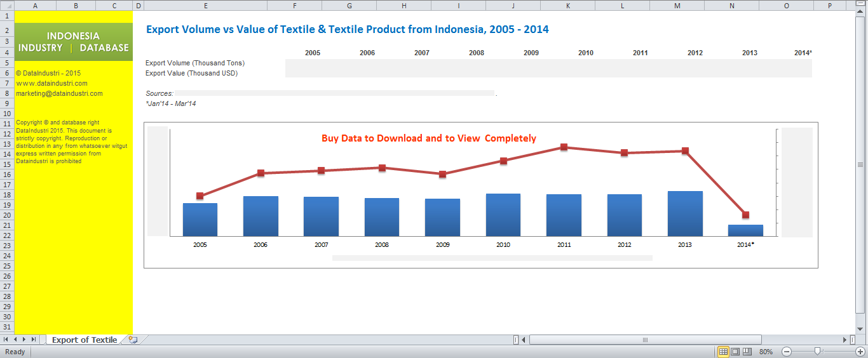Open the 80% zoom level dialog
The image size is (868, 358).
[766, 352]
